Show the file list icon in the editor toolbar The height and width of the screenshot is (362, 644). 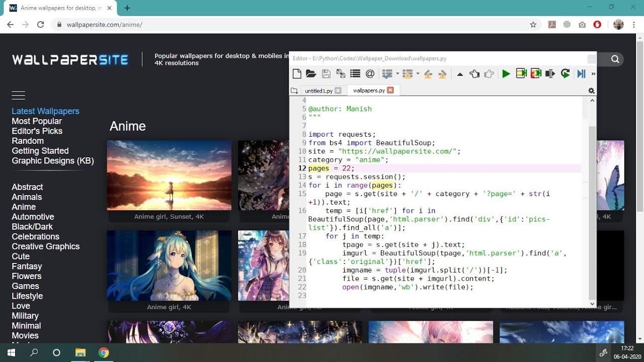point(355,74)
